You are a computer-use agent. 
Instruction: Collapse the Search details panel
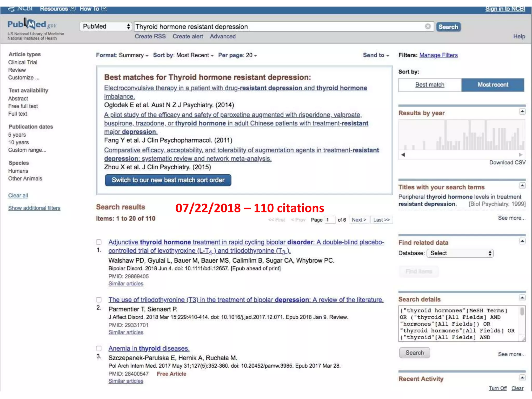pos(522,298)
